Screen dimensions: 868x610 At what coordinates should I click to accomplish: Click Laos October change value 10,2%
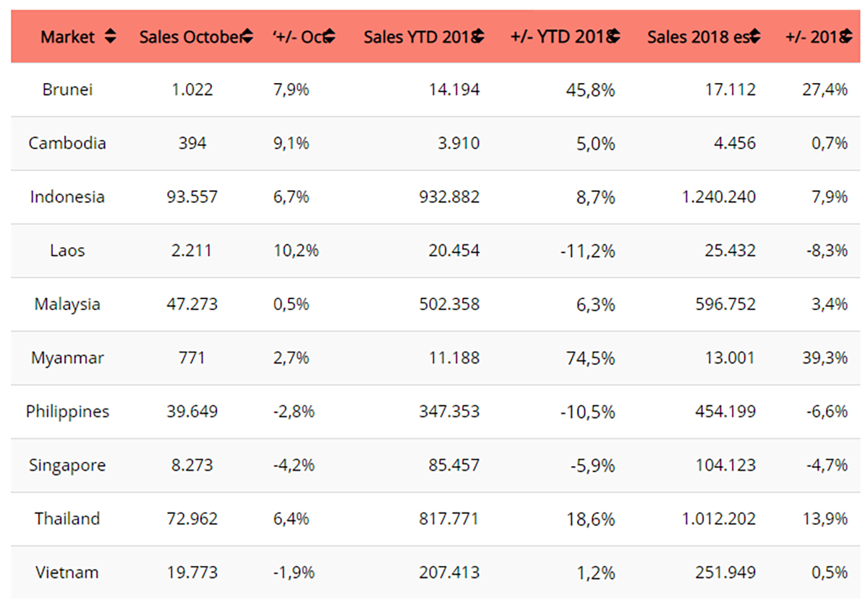tap(296, 251)
